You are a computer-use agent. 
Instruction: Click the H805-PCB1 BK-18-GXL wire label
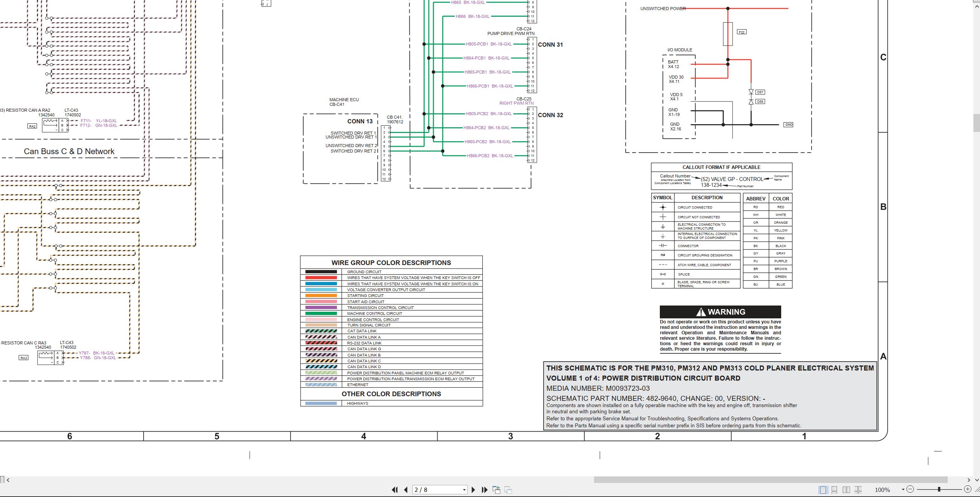pyautogui.click(x=489, y=44)
